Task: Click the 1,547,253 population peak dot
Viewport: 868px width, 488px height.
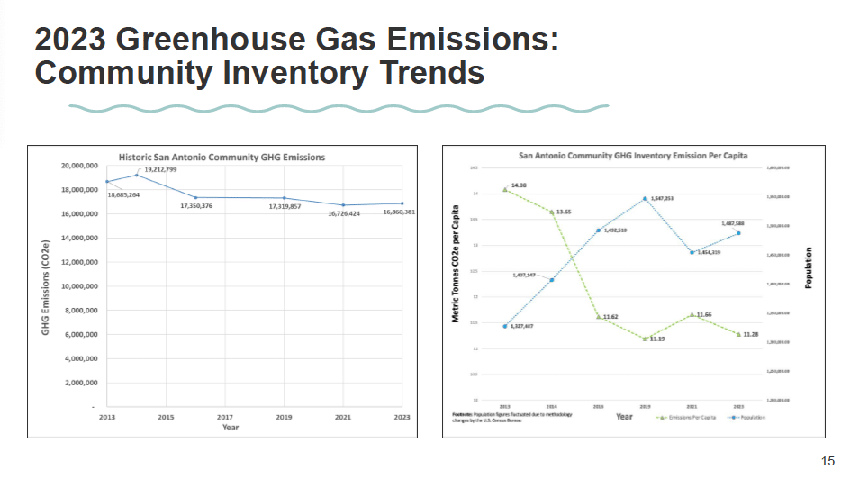Action: point(646,199)
